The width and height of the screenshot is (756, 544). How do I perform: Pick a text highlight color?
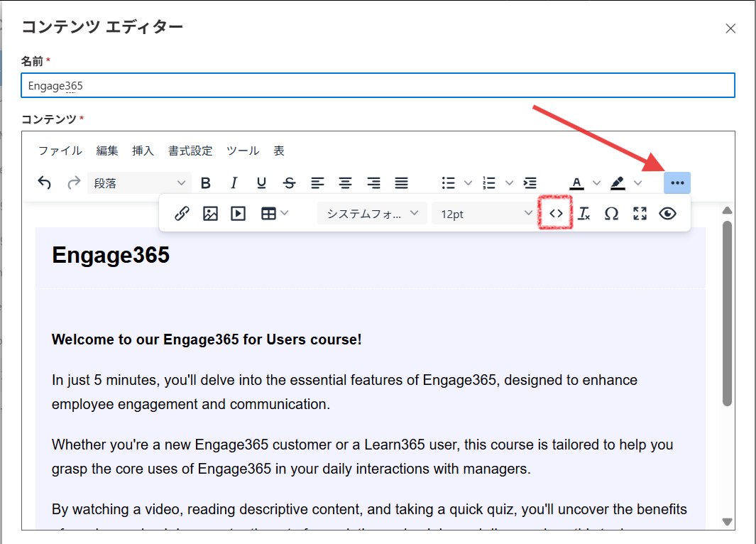tap(620, 183)
